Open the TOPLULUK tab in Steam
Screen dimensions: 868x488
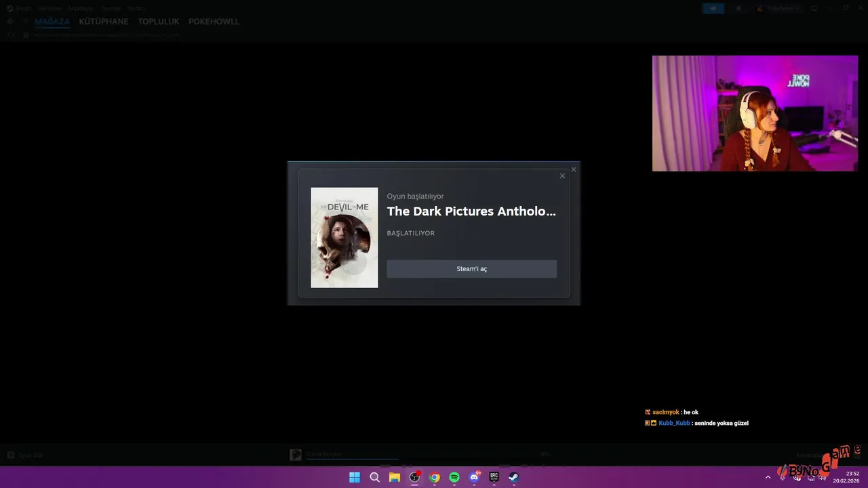coord(159,22)
